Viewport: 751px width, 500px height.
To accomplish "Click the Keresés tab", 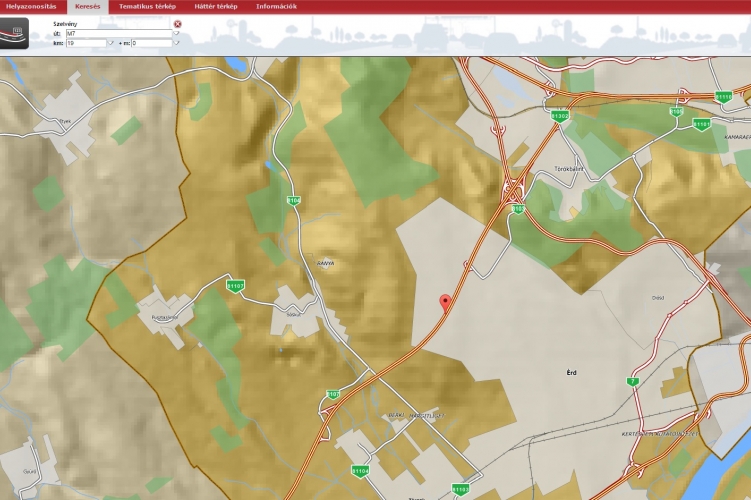I will click(88, 6).
